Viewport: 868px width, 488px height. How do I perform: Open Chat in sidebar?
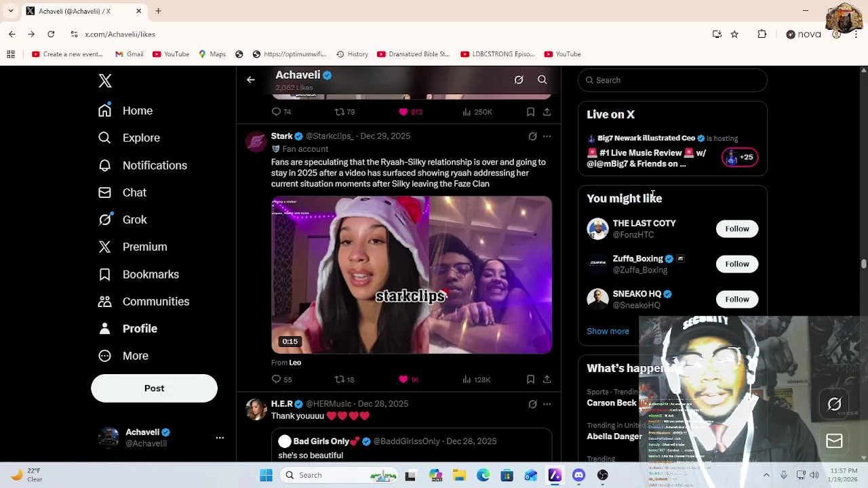122,192
